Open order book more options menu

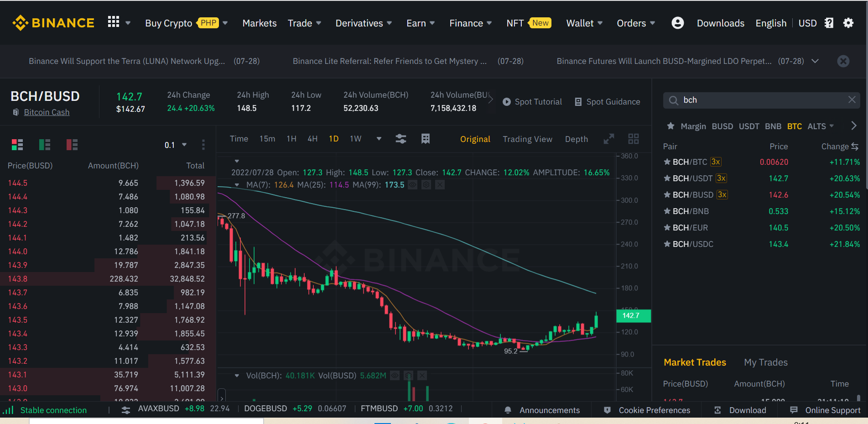click(x=203, y=145)
